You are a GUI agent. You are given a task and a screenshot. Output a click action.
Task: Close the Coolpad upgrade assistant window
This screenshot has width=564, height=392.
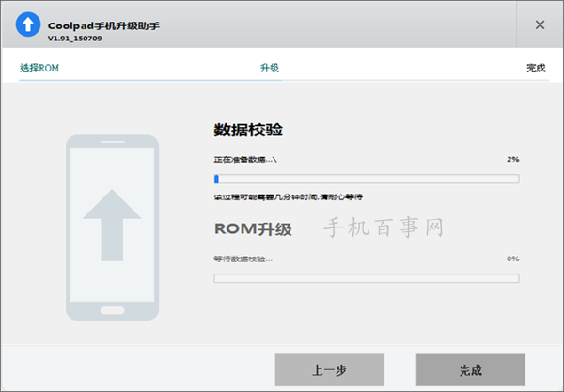(x=540, y=25)
